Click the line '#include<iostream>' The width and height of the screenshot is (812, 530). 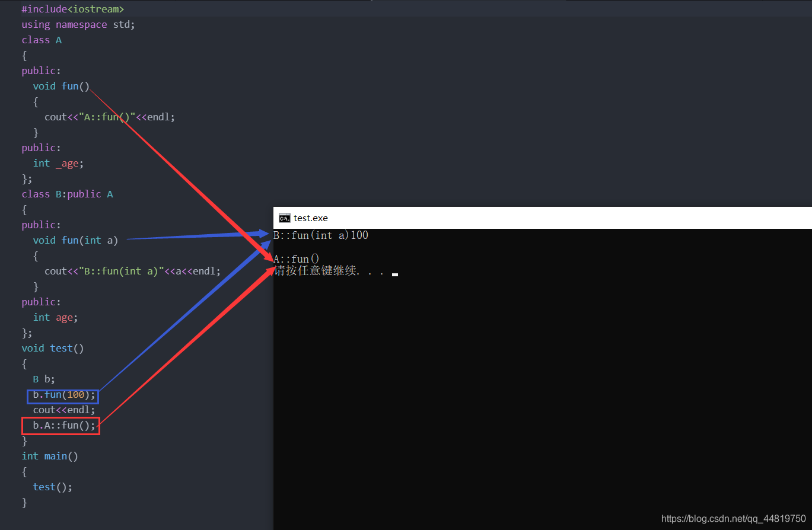[73, 9]
